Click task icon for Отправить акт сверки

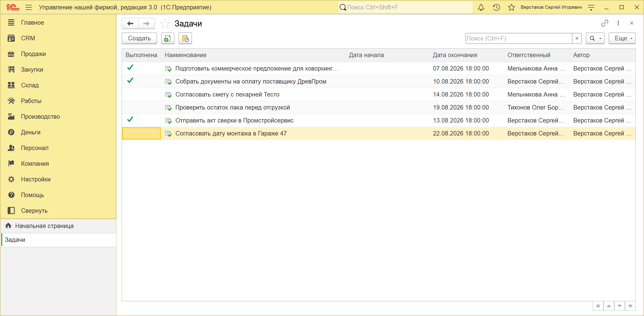click(168, 121)
